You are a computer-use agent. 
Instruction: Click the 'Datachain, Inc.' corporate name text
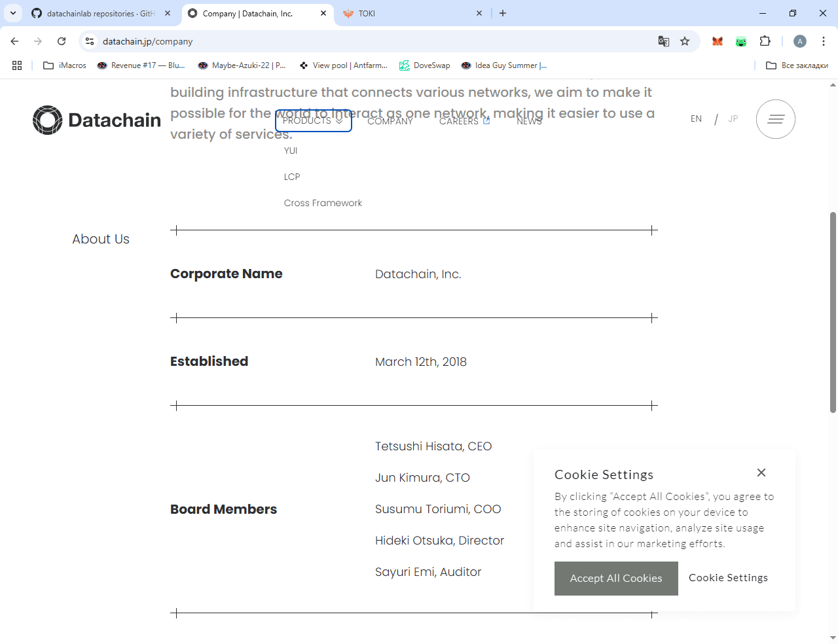click(418, 274)
